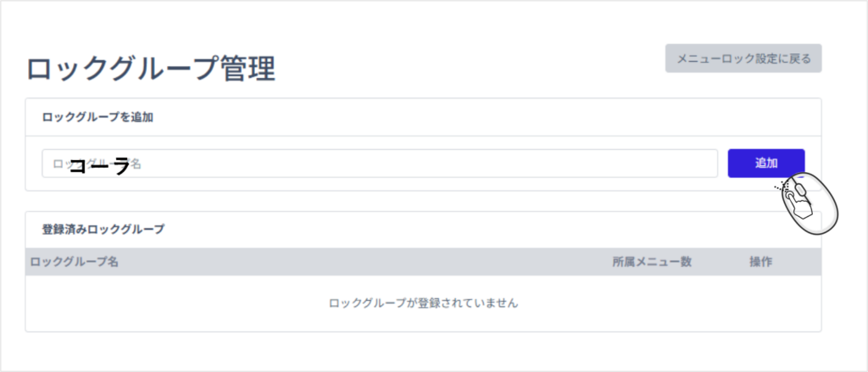Click the click-spark lines beside mouse illustration
Screen dimensions: 868x372
click(780, 184)
